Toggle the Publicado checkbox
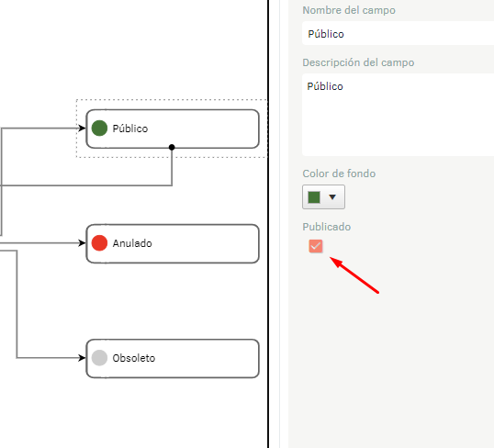494x448 pixels. [316, 246]
